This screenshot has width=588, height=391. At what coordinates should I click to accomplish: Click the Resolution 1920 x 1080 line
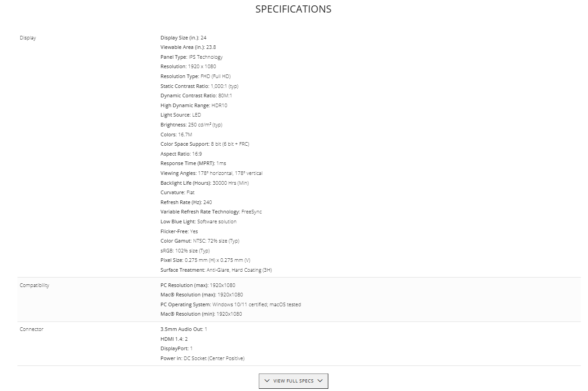pos(188,66)
